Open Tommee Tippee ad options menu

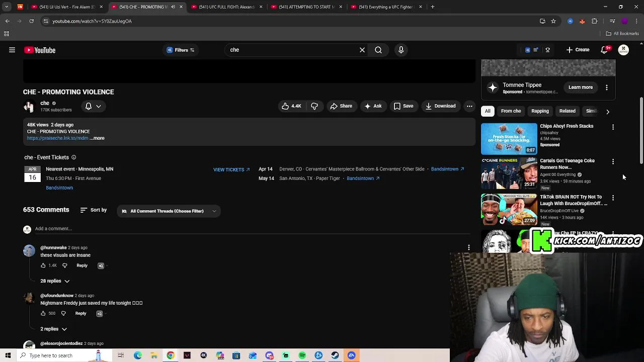pos(607,87)
